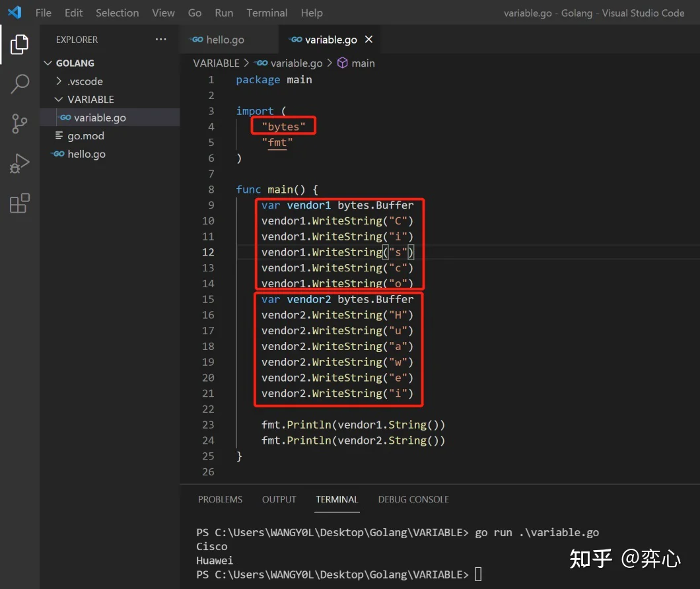The width and height of the screenshot is (700, 589).
Task: Click the vendor2.WriteString("w") line
Action: point(337,362)
